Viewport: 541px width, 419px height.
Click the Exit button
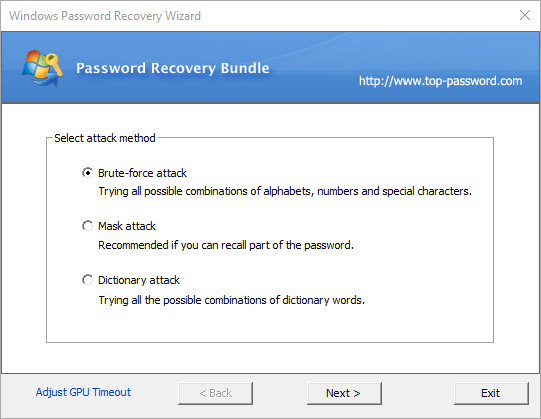tap(491, 393)
